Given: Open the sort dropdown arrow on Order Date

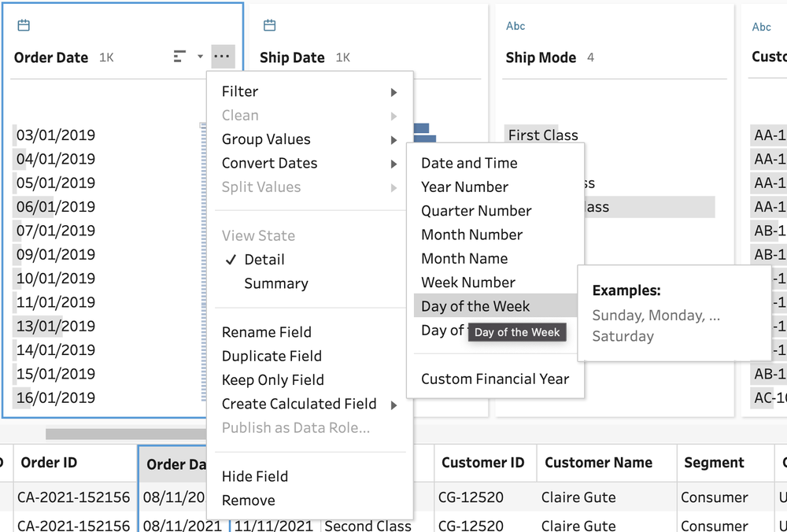Looking at the screenshot, I should tap(200, 57).
